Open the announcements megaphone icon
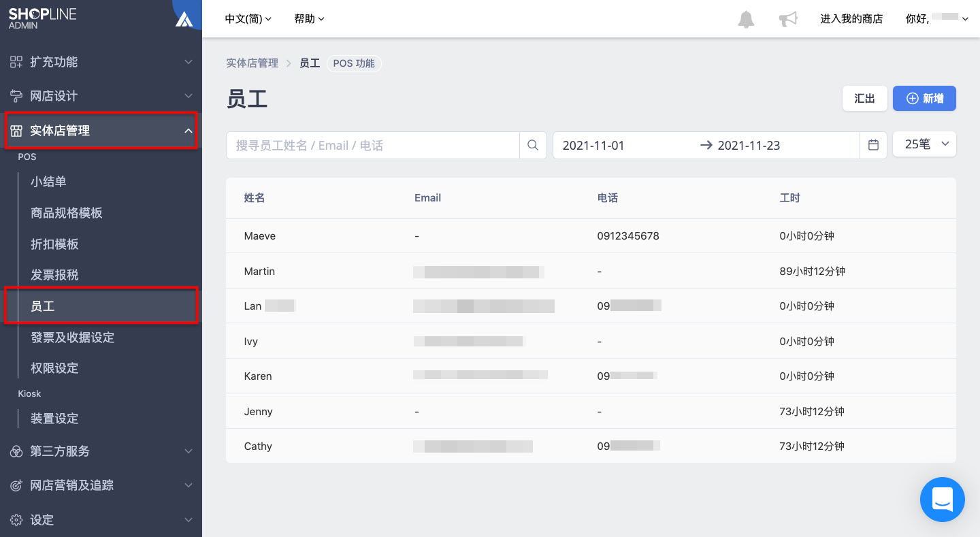 tap(788, 19)
